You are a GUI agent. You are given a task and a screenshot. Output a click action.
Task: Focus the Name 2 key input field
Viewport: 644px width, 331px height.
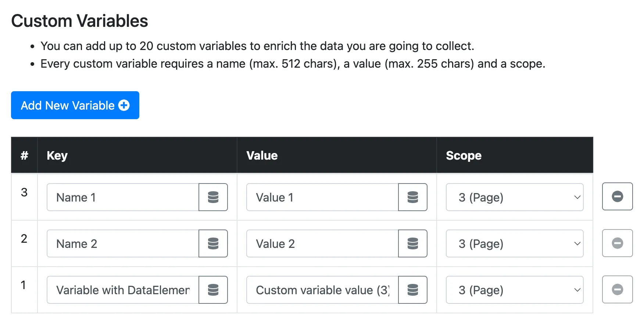(x=123, y=243)
